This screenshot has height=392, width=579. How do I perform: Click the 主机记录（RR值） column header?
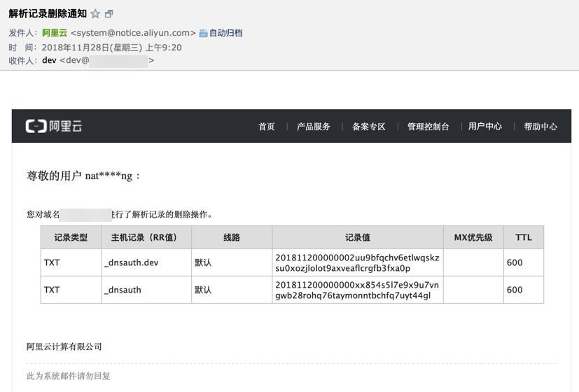(x=146, y=237)
